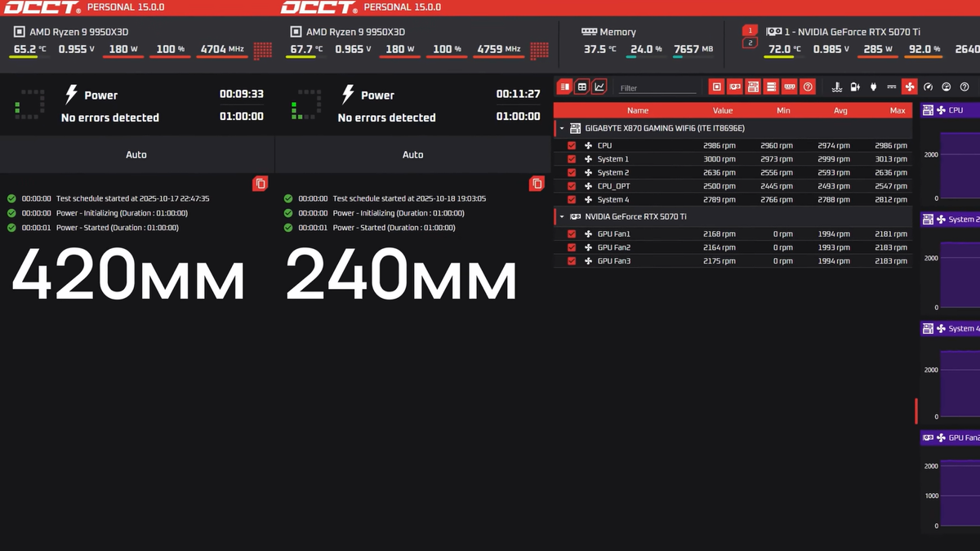Collapse the NVIDIA GeForce RTX 5070 Ti group
This screenshot has height=551, width=980.
tap(562, 217)
